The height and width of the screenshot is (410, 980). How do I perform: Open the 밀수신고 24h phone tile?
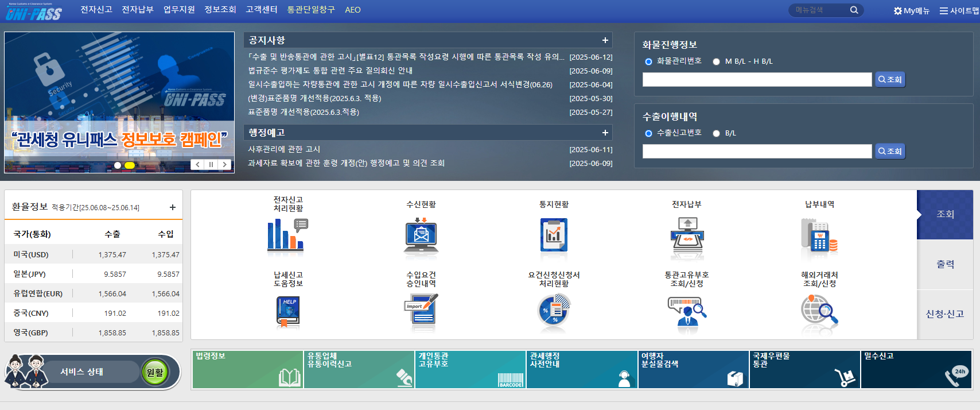coord(916,369)
